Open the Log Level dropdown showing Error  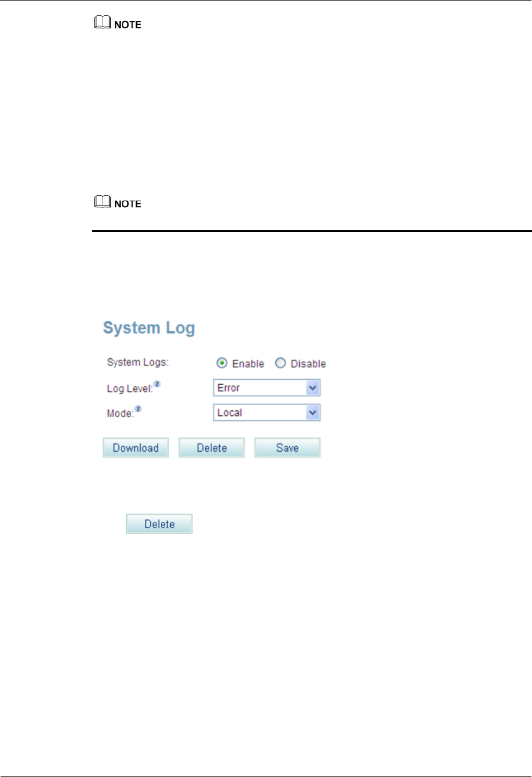266,388
